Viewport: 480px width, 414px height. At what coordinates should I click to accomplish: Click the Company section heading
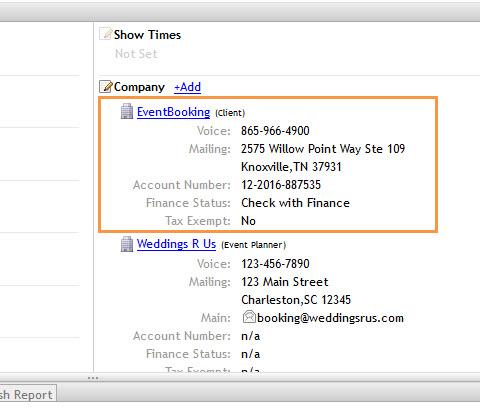139,87
